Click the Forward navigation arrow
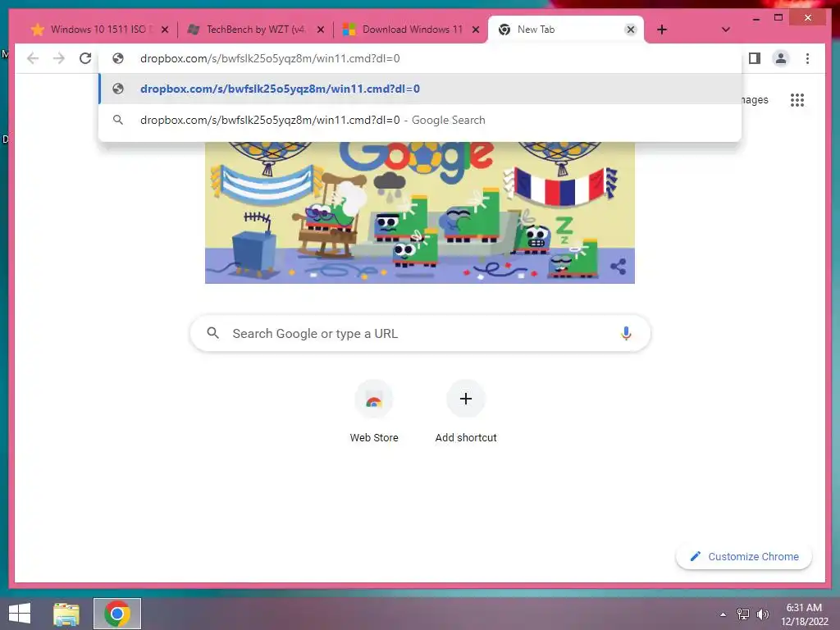The height and width of the screenshot is (630, 840). (x=59, y=58)
